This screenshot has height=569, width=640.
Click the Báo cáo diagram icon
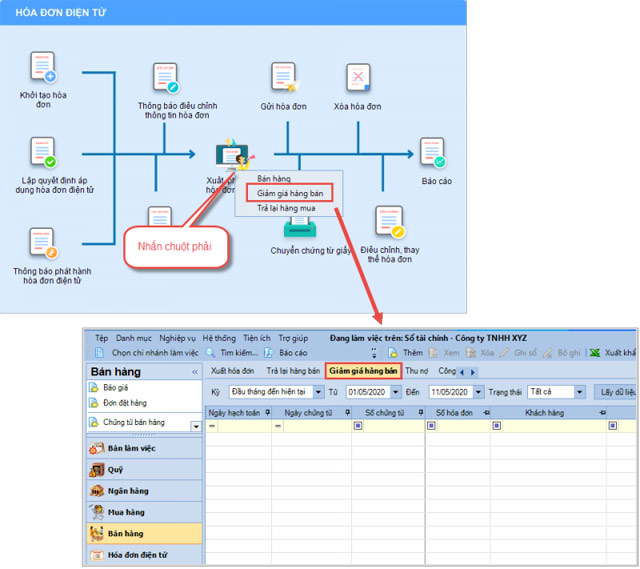(x=434, y=154)
